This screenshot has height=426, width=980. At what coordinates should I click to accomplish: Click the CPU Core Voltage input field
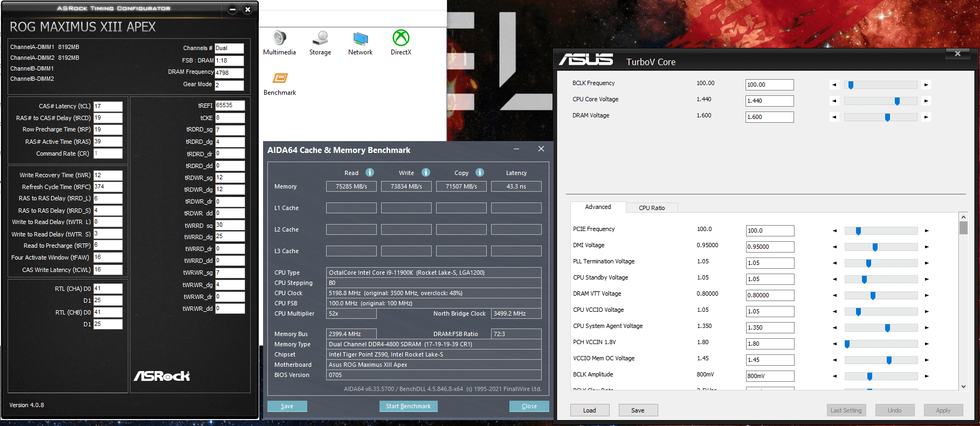(770, 101)
